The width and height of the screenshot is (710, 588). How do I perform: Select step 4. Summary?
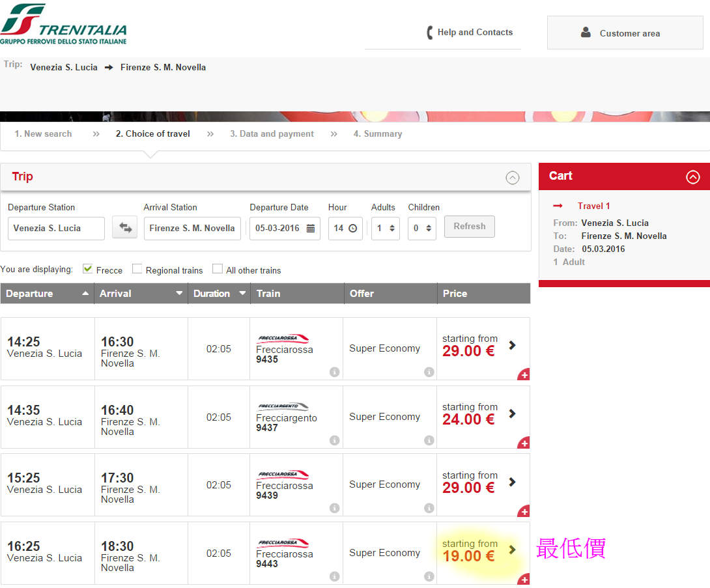point(378,134)
